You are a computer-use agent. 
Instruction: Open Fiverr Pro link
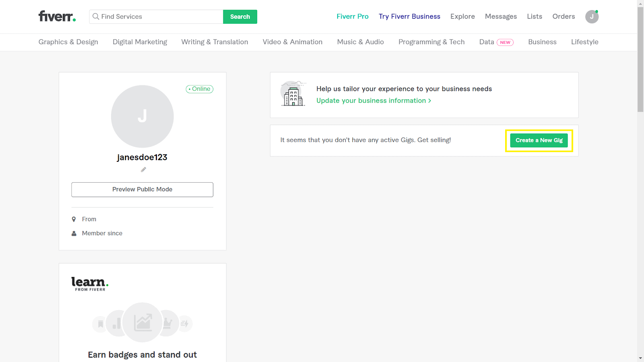[353, 16]
